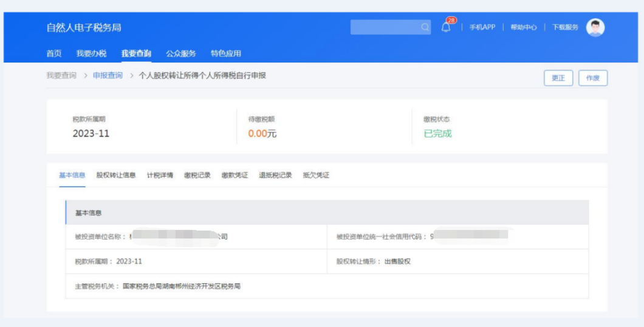Open the 公众服务 menu

(x=181, y=53)
